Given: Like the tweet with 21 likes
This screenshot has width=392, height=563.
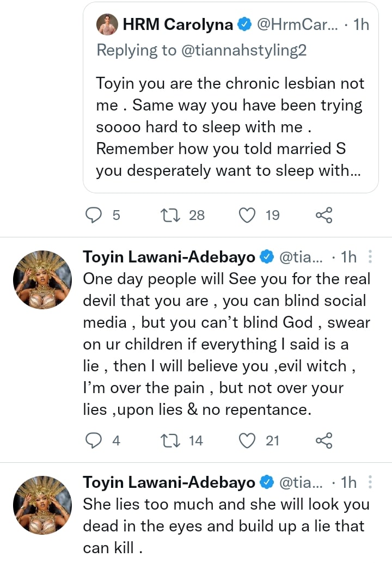Looking at the screenshot, I should (248, 440).
